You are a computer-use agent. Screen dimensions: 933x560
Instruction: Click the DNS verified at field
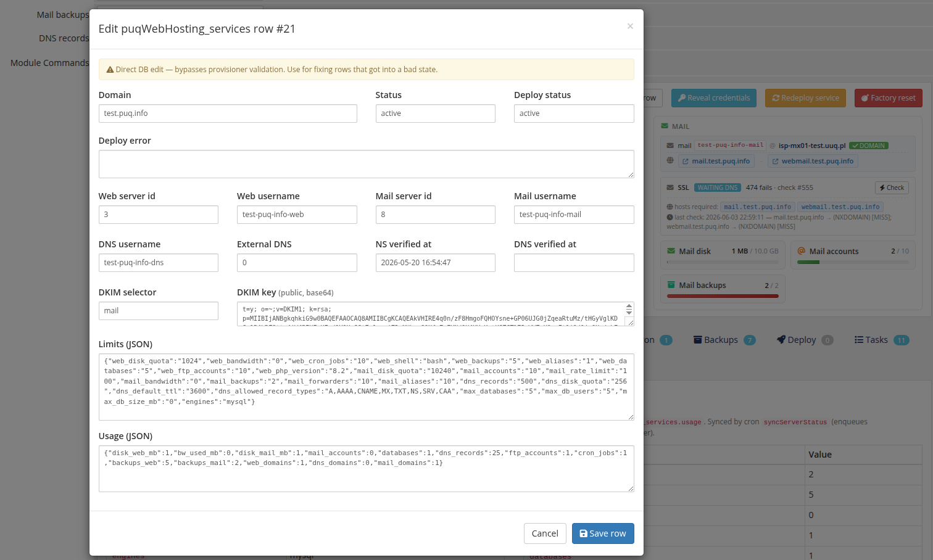point(574,263)
